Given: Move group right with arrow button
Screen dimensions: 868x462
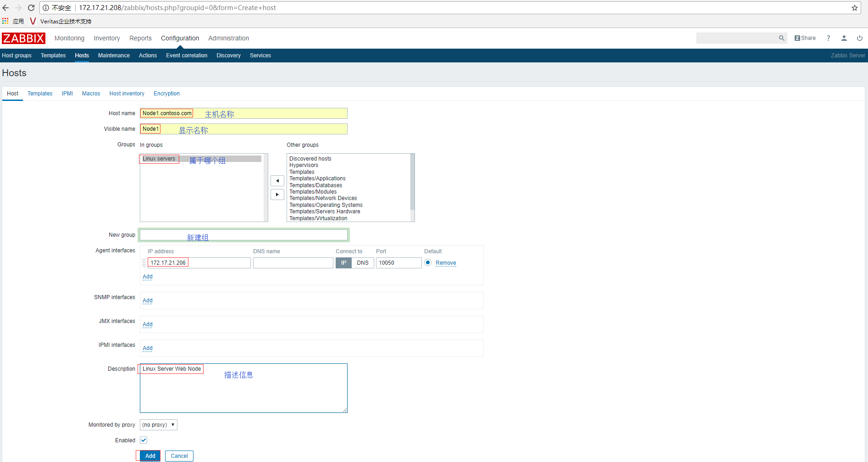Looking at the screenshot, I should point(277,195).
